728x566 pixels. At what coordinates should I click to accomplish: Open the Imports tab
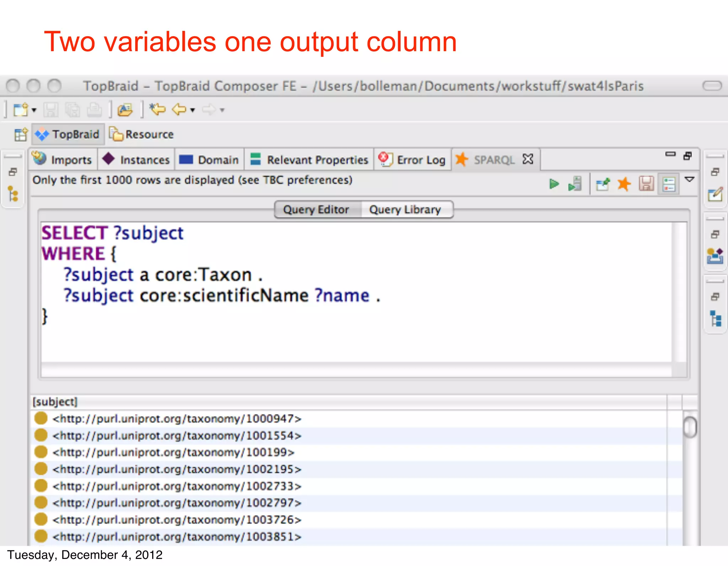point(63,160)
